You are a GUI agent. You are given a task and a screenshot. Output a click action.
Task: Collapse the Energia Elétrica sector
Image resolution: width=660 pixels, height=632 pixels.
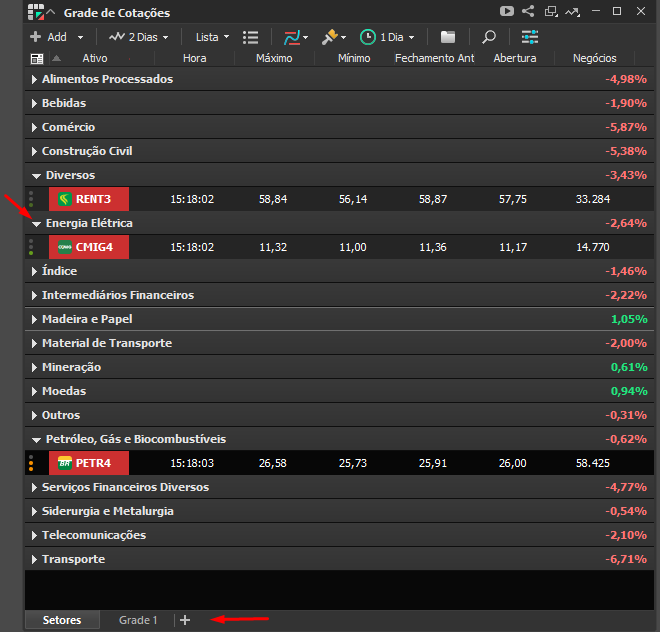pyautogui.click(x=36, y=224)
